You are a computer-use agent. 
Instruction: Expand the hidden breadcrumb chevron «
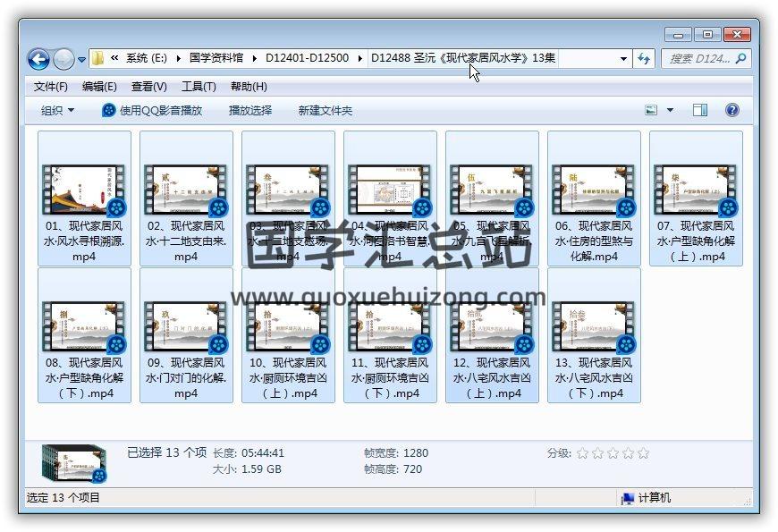click(x=114, y=58)
